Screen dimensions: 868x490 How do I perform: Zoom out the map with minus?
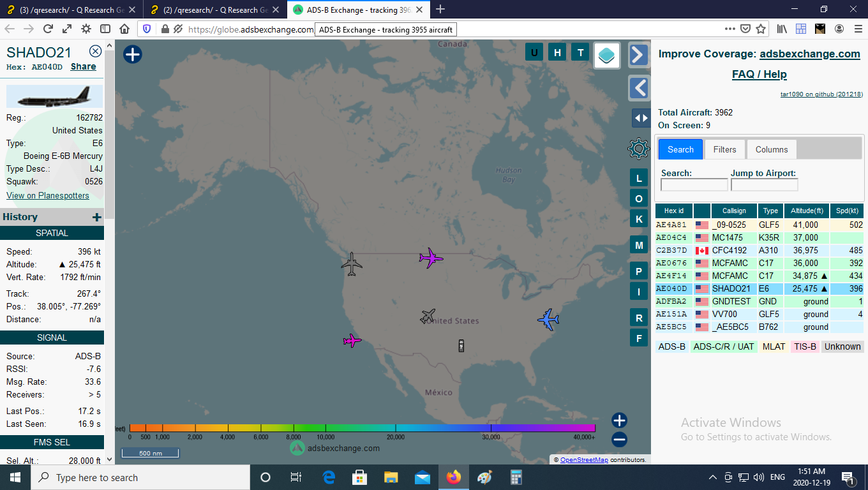(x=619, y=440)
